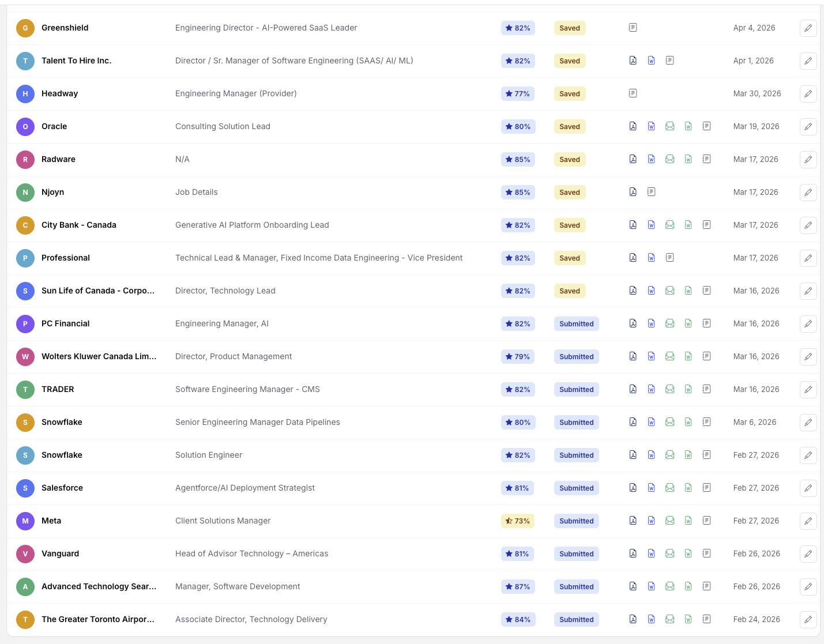824x644 pixels.
Task: Open blue Word document for Talent To Hire Inc.
Action: click(651, 61)
